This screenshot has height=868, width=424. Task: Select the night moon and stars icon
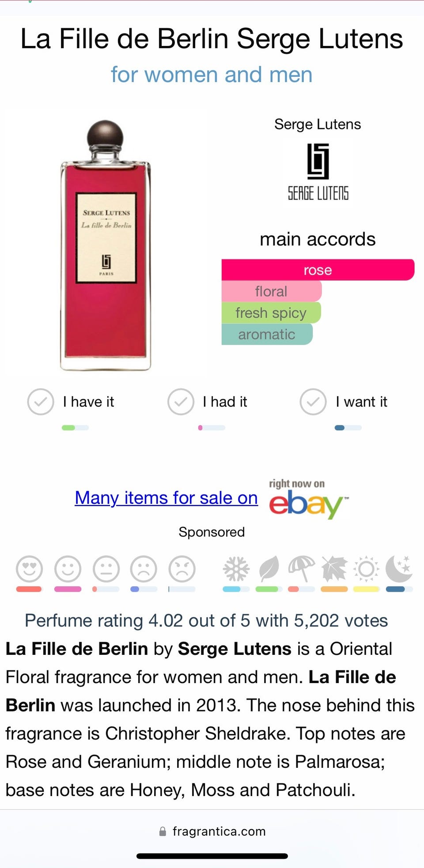click(x=399, y=569)
